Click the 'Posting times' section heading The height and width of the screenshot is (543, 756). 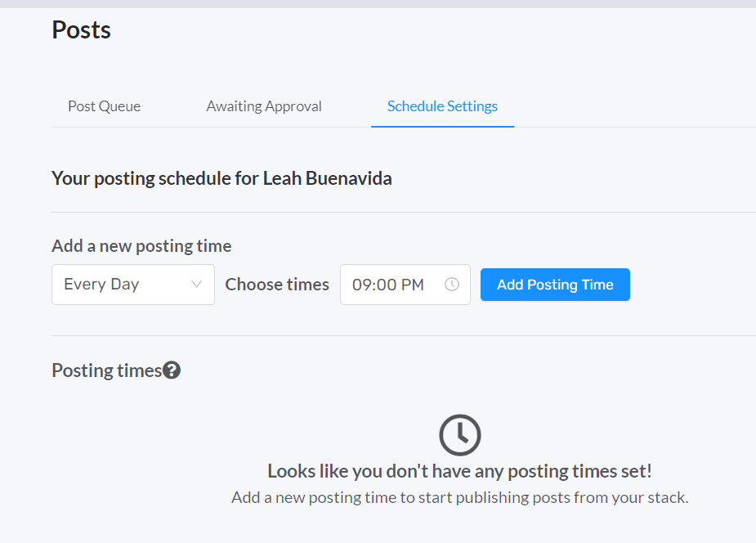106,370
